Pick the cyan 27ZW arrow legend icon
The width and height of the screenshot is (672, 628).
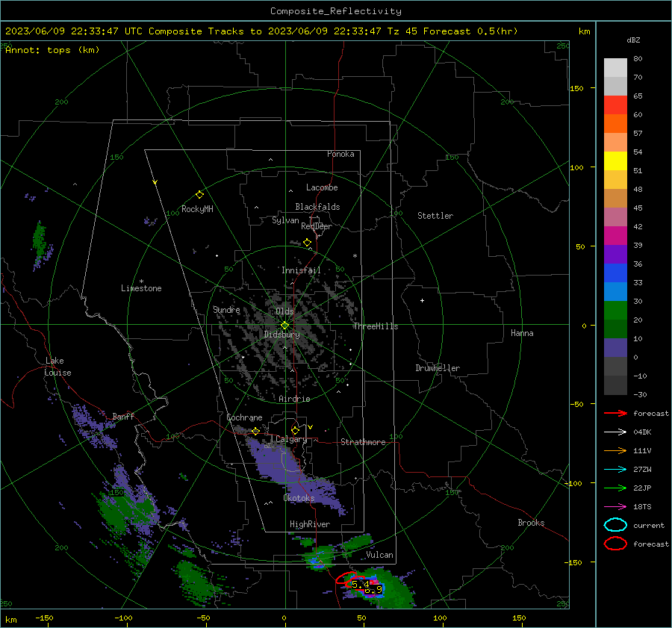pos(615,470)
